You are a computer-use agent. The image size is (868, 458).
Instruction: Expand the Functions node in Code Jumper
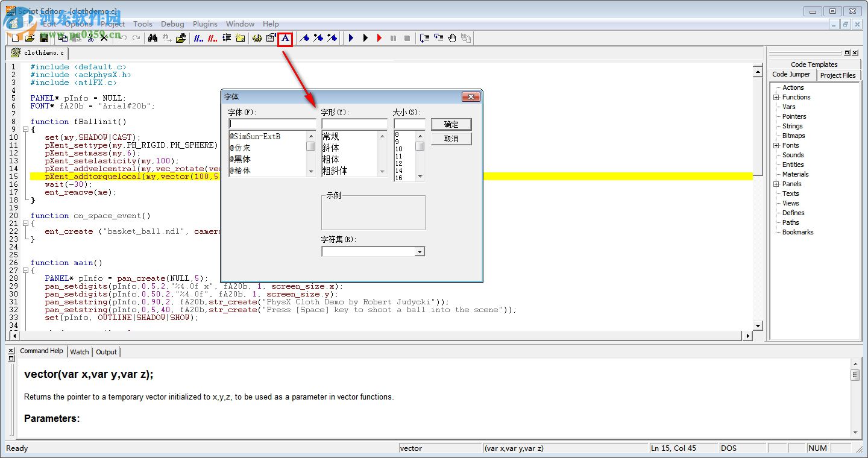(776, 96)
